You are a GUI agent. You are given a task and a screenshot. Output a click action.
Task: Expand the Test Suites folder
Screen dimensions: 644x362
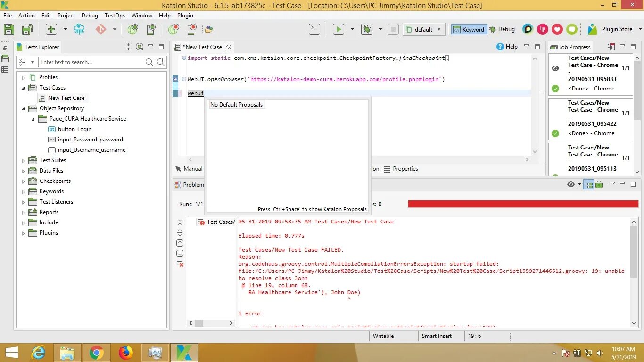(x=23, y=160)
